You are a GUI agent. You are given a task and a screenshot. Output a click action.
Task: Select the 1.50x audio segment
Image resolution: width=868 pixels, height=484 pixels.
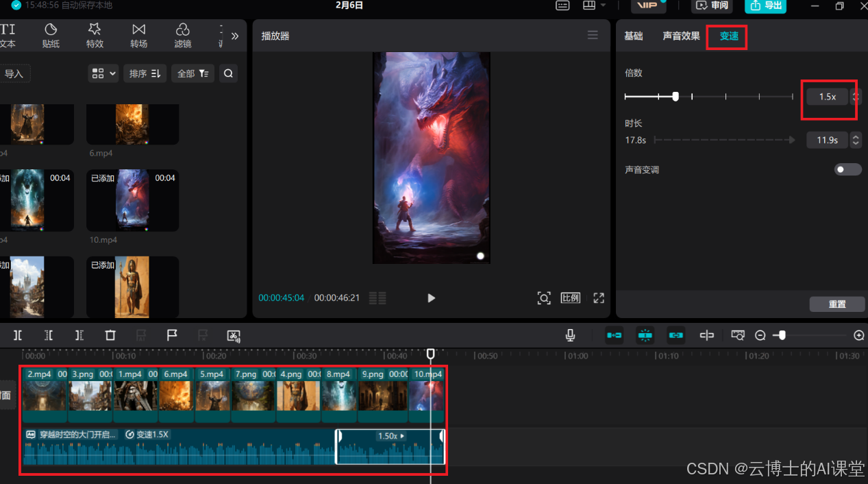coord(390,446)
